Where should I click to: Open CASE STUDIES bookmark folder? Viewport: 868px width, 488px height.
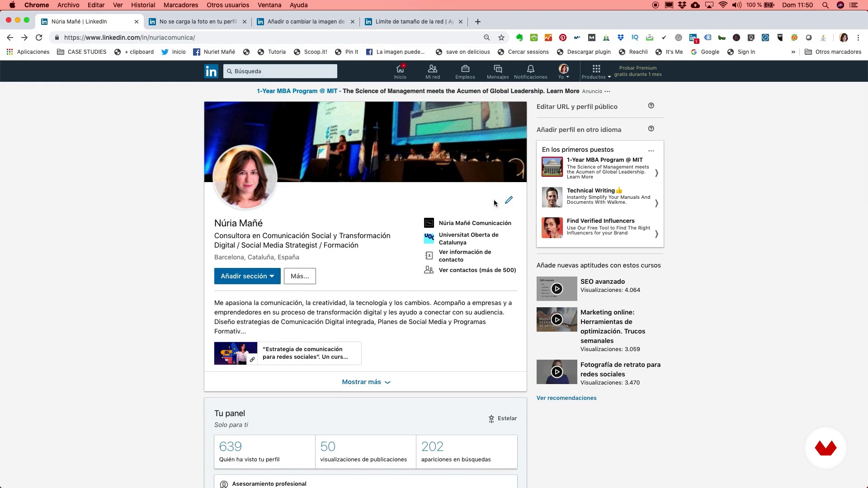[82, 52]
